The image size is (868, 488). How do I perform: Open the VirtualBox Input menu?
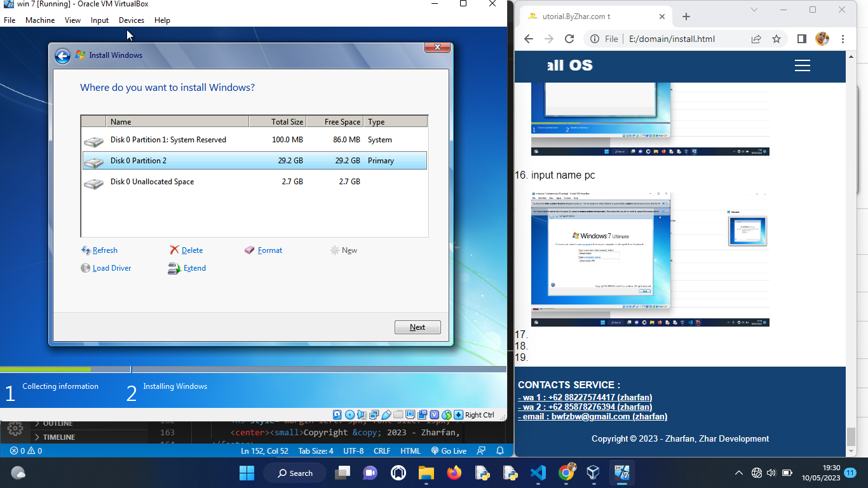[100, 20]
